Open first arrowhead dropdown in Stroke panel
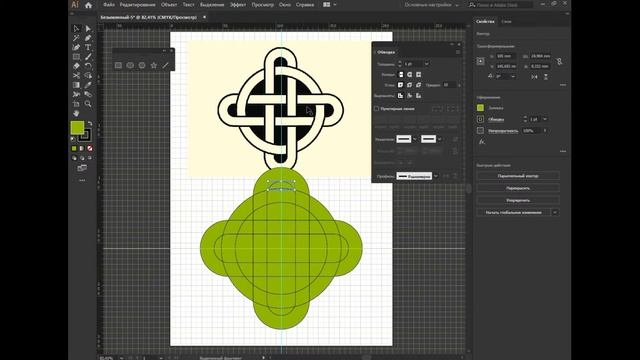The width and height of the screenshot is (640, 360). click(x=415, y=139)
